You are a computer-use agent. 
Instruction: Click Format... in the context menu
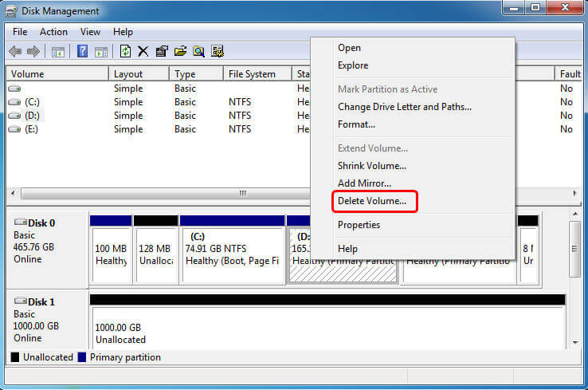pyautogui.click(x=356, y=124)
